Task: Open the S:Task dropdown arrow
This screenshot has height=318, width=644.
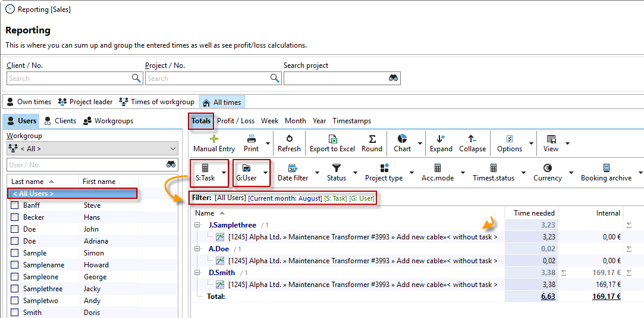Action: [224, 173]
